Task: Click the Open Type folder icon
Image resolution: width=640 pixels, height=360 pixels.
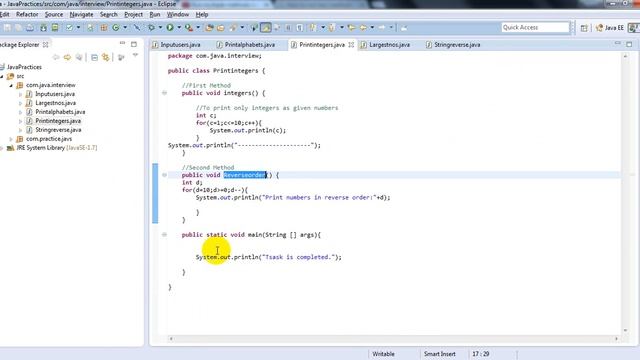Action: pos(209,28)
